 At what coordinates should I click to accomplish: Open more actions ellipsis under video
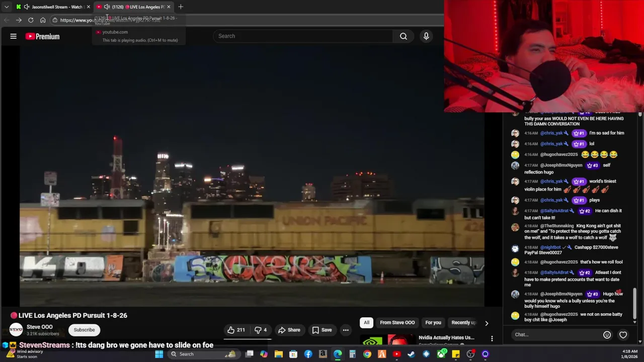[x=346, y=330]
